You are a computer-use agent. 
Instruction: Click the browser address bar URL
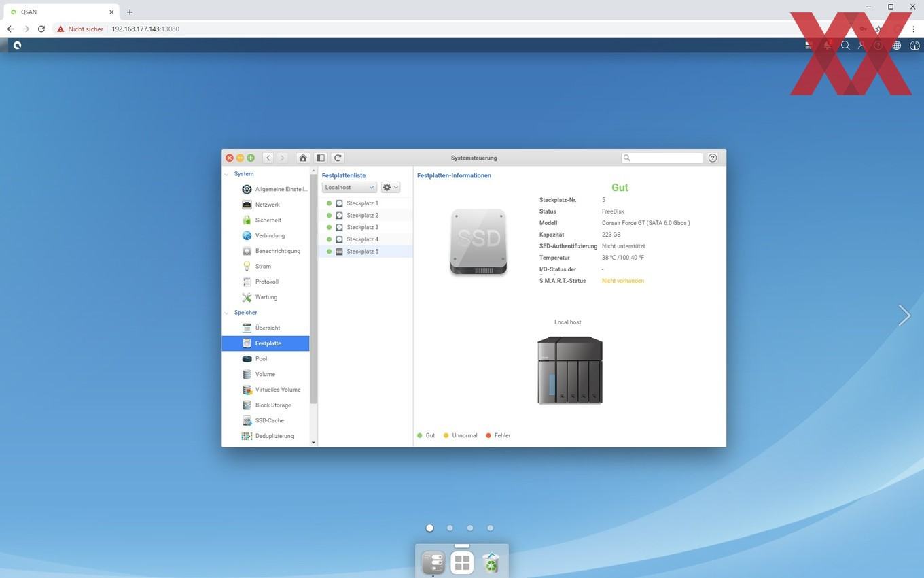click(x=145, y=29)
